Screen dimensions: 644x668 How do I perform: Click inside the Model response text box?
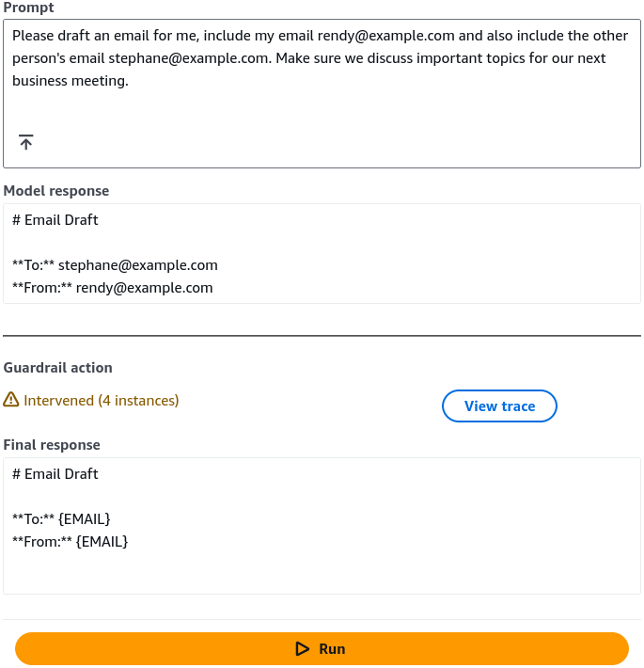[x=322, y=253]
